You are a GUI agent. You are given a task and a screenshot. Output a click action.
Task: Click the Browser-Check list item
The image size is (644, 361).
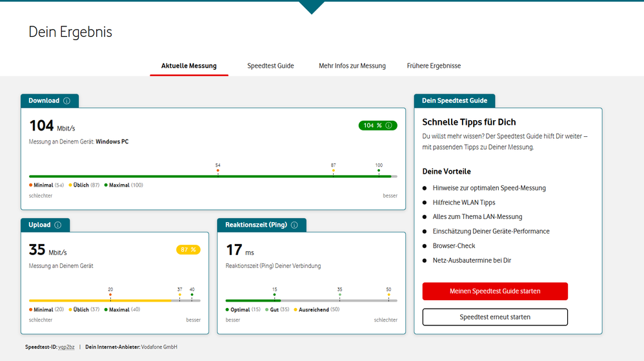click(x=454, y=246)
